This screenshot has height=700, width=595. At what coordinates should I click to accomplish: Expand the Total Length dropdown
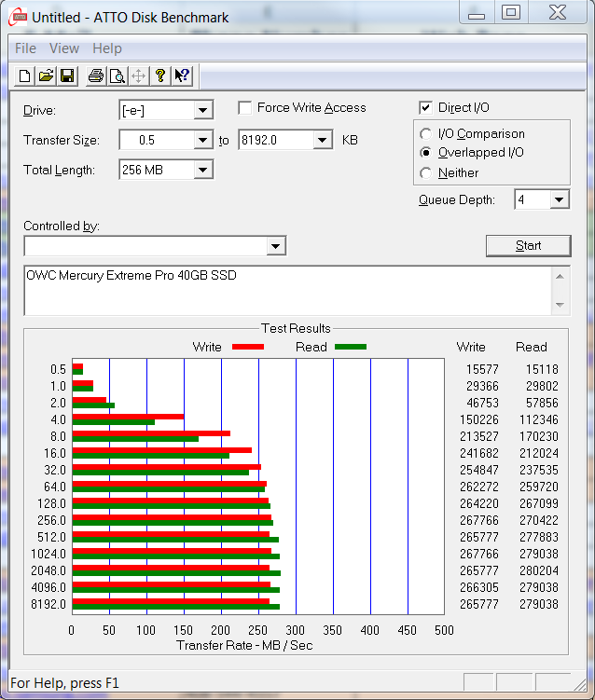click(x=202, y=170)
